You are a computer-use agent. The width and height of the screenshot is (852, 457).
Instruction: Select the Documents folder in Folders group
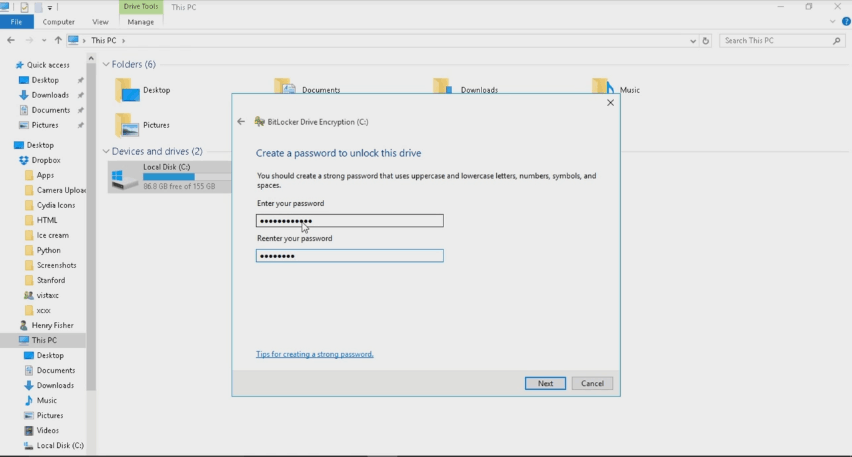pyautogui.click(x=308, y=87)
